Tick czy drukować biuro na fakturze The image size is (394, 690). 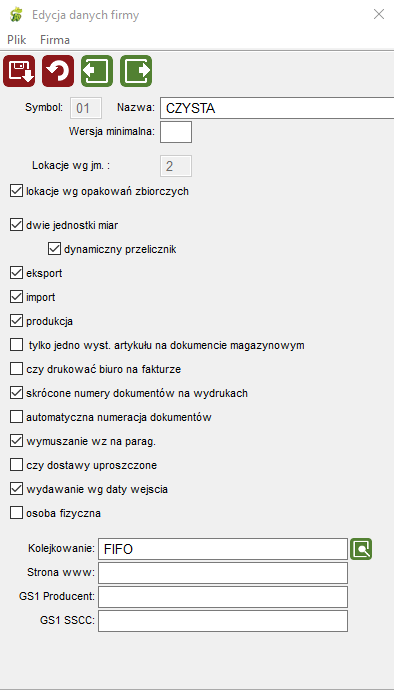coord(16,369)
